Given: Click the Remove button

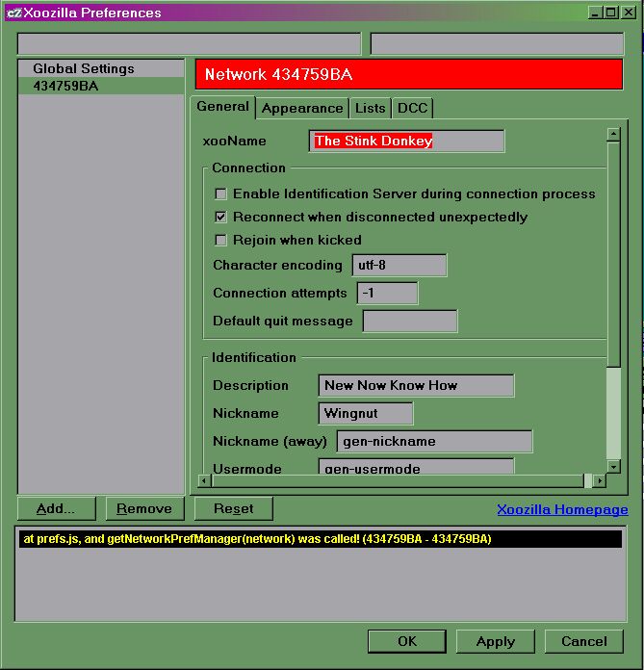Looking at the screenshot, I should point(144,508).
